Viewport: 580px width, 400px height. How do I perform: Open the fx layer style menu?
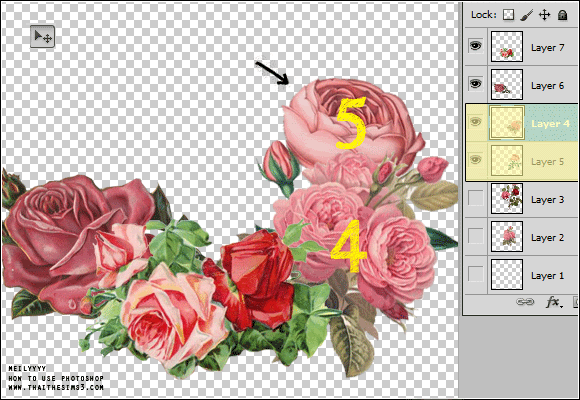(x=554, y=302)
